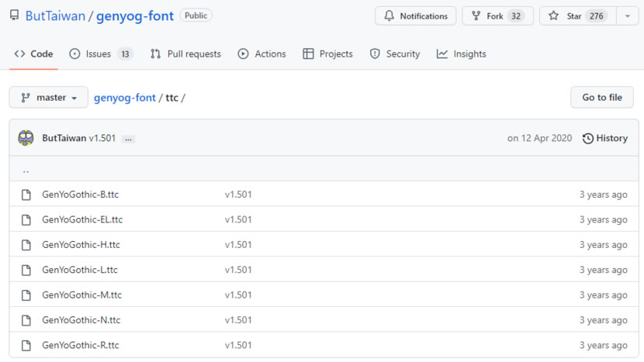
Task: Open the star lists dropdown arrow
Action: (628, 16)
